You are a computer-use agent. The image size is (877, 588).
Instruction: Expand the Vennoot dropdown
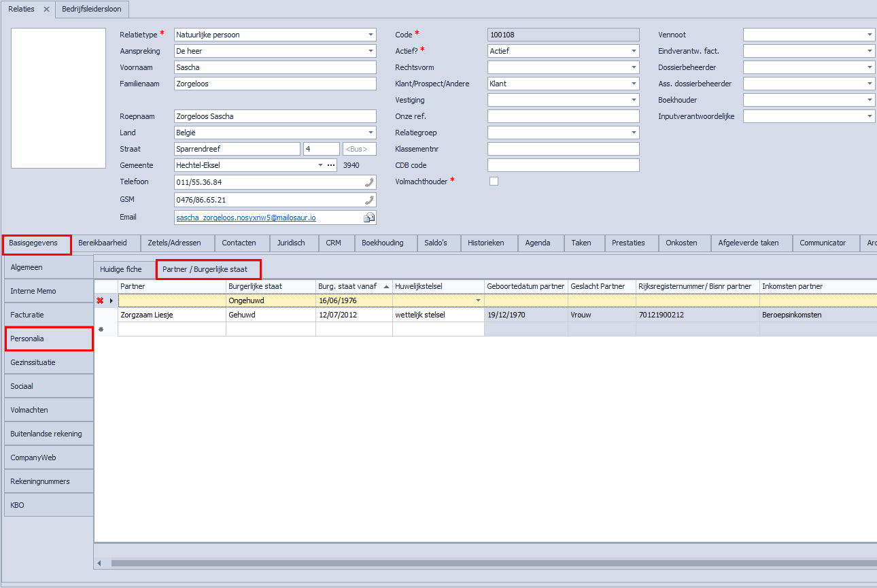870,35
